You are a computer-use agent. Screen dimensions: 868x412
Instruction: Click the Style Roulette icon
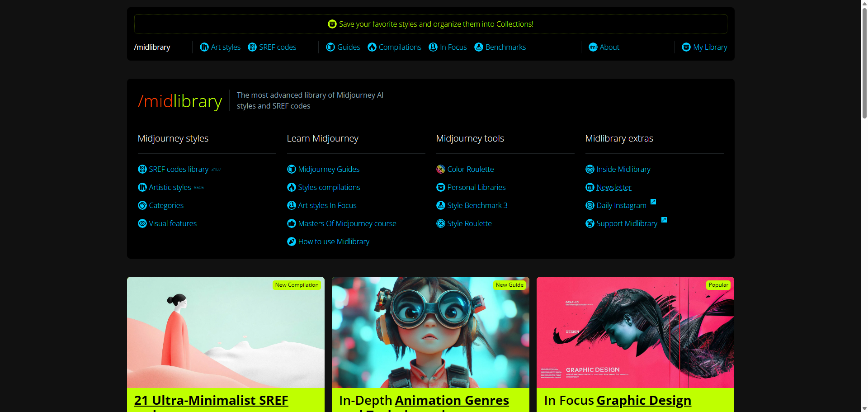pyautogui.click(x=441, y=223)
